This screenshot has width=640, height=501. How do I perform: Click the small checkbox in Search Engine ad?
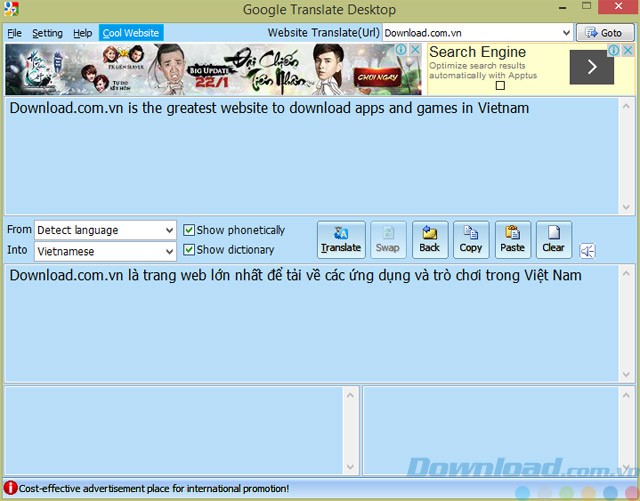(500, 85)
